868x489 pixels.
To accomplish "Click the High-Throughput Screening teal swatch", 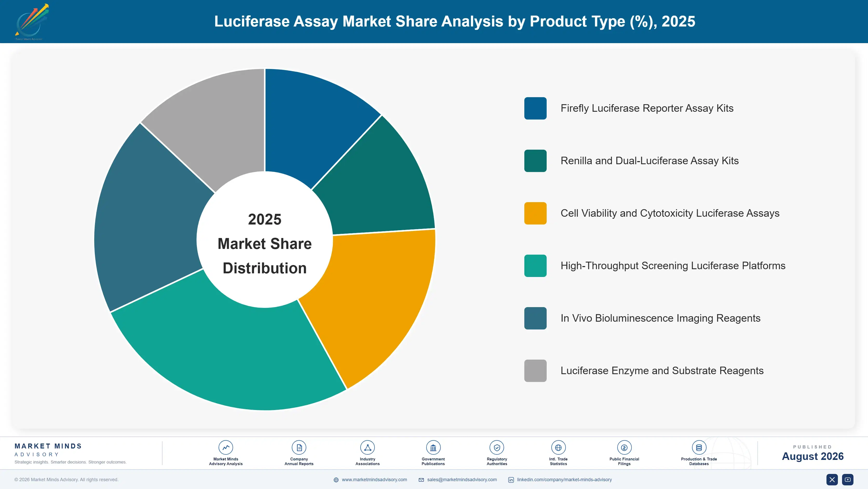I will (535, 266).
